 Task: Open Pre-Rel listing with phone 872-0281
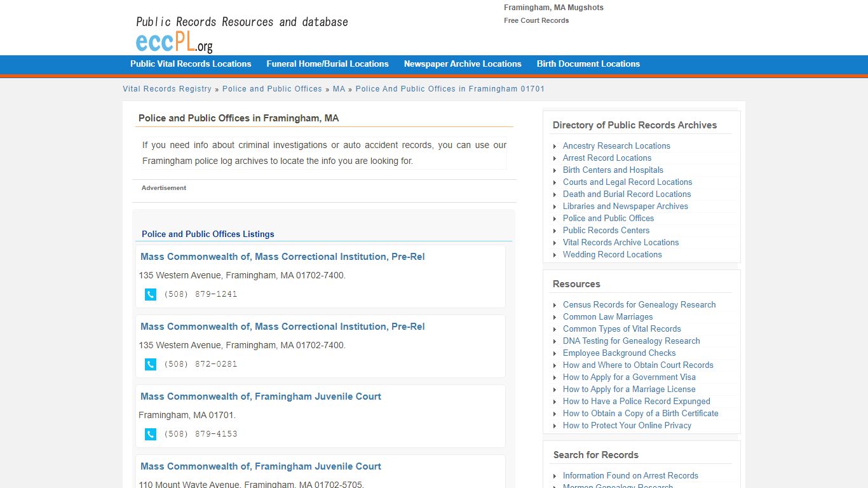[x=283, y=327]
